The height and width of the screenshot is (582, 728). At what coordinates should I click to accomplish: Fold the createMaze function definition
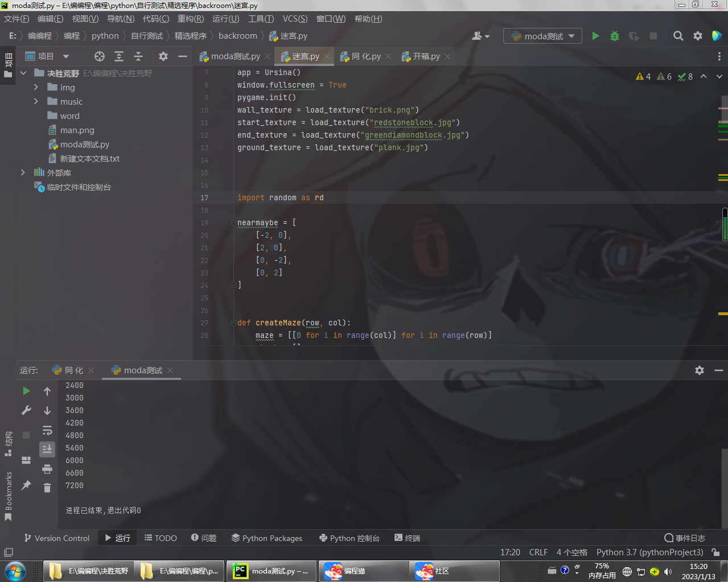[x=233, y=323]
